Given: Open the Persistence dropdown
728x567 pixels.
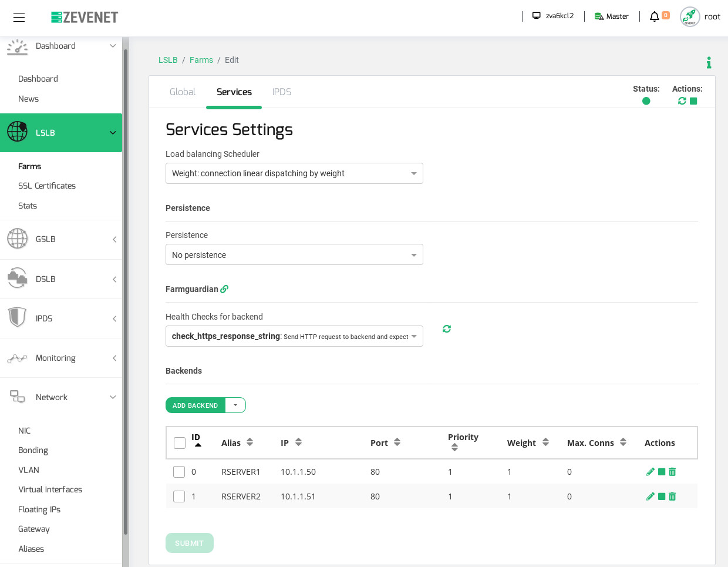Looking at the screenshot, I should pos(294,255).
